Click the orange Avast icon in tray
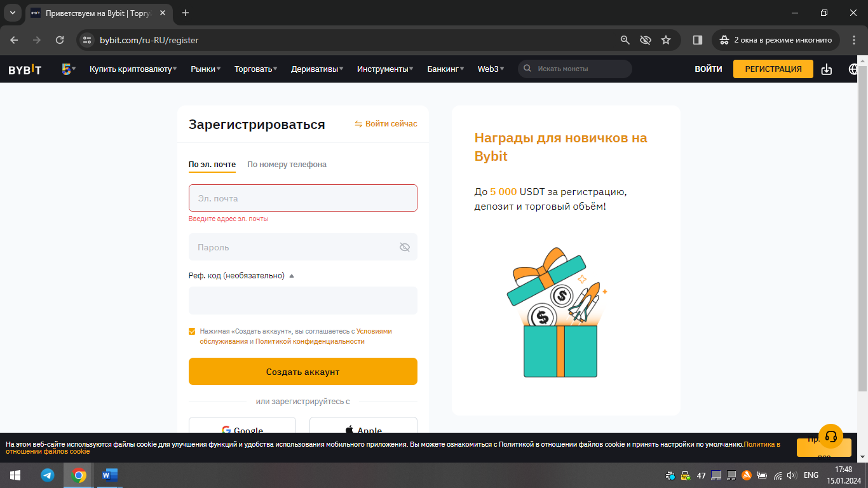The width and height of the screenshot is (868, 488). [x=747, y=475]
